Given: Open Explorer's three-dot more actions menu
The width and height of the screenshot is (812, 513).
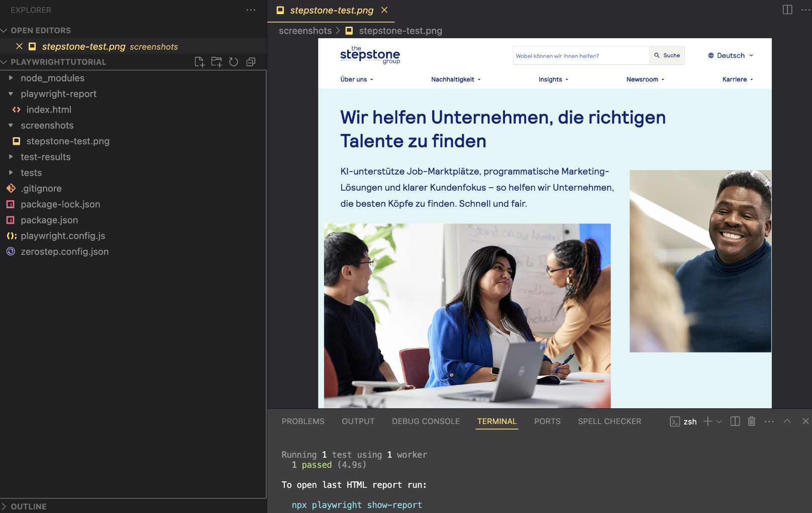Looking at the screenshot, I should [x=251, y=10].
